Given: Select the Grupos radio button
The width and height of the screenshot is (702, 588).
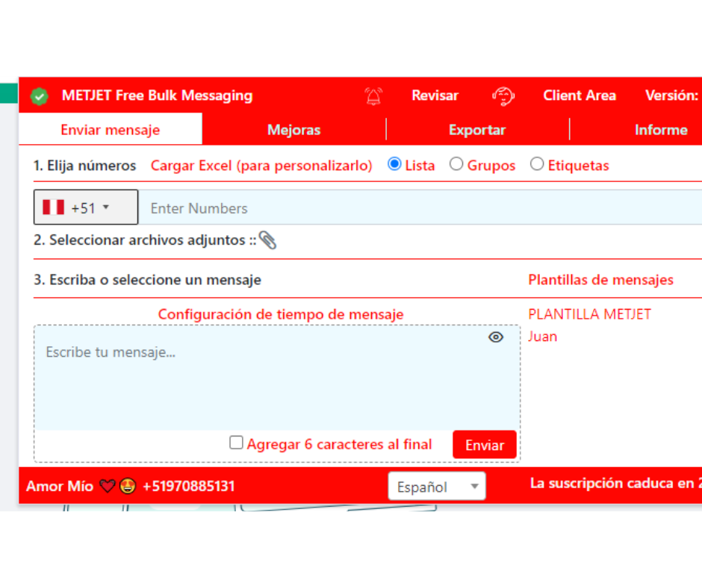Looking at the screenshot, I should click(x=456, y=164).
